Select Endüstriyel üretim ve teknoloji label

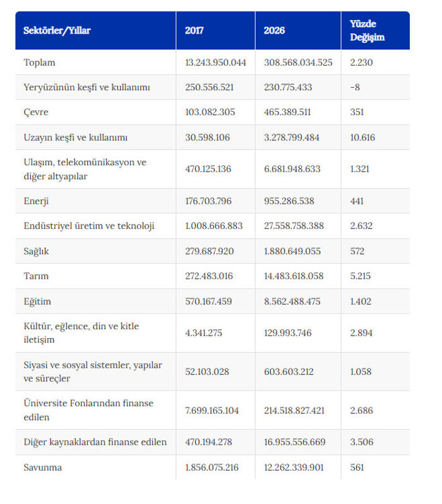pyautogui.click(x=89, y=226)
